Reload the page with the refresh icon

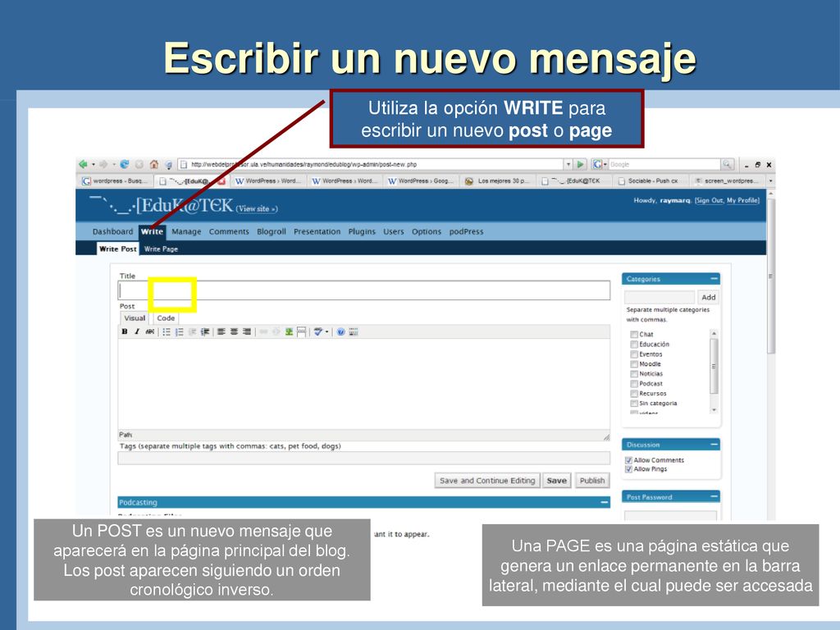point(125,164)
